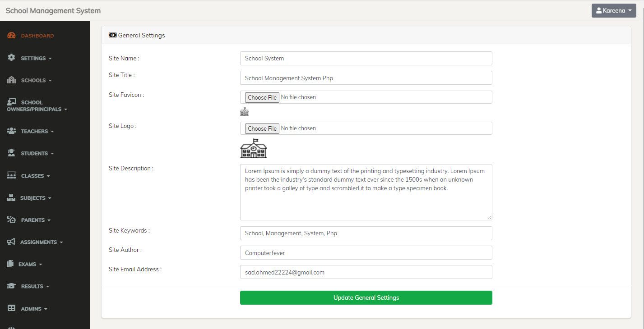Expand School Owners/Principals menu
The height and width of the screenshot is (329, 644).
[37, 106]
